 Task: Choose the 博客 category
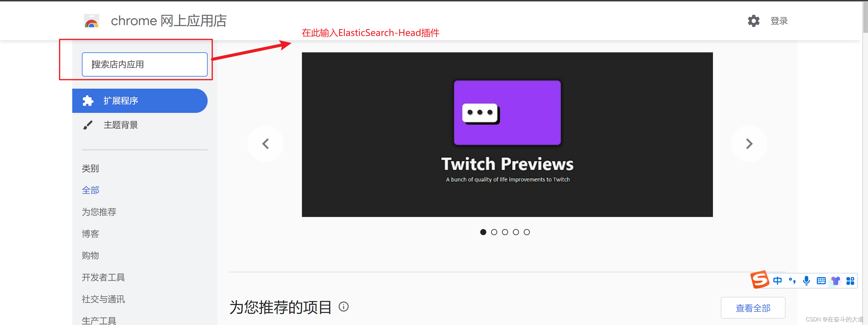pyautogui.click(x=90, y=234)
